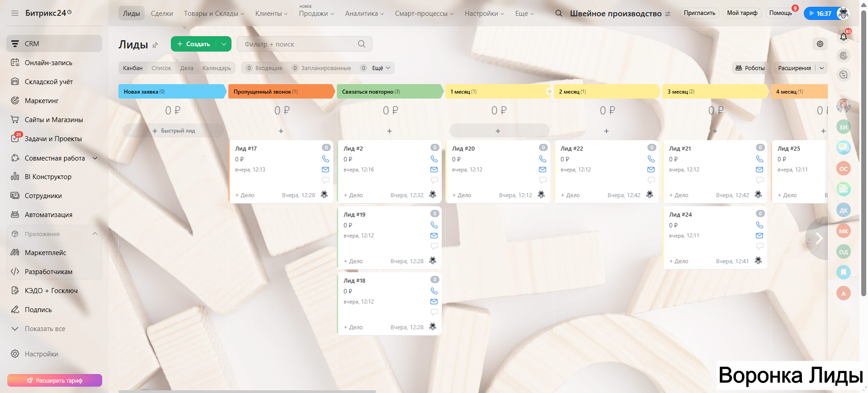The width and height of the screenshot is (868, 393).
Task: Select Канбан view tab
Action: 133,68
